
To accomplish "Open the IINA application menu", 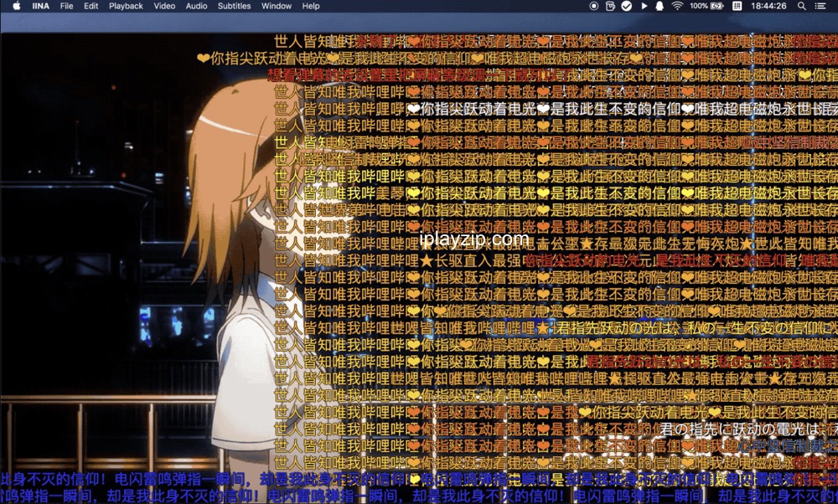I will (x=40, y=6).
